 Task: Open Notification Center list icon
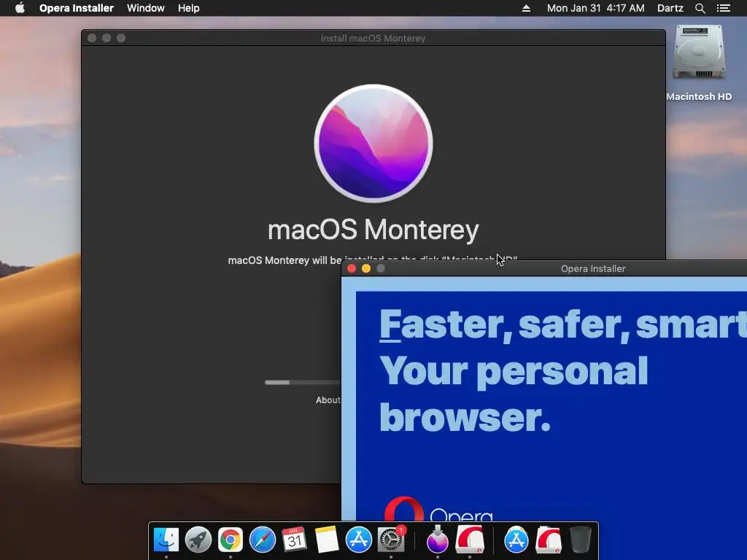(724, 8)
